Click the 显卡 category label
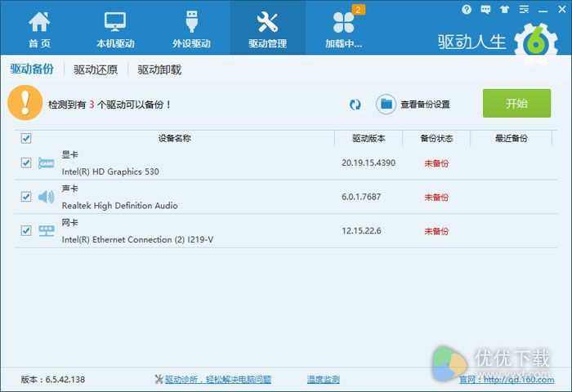This screenshot has width=572, height=392. (69, 154)
